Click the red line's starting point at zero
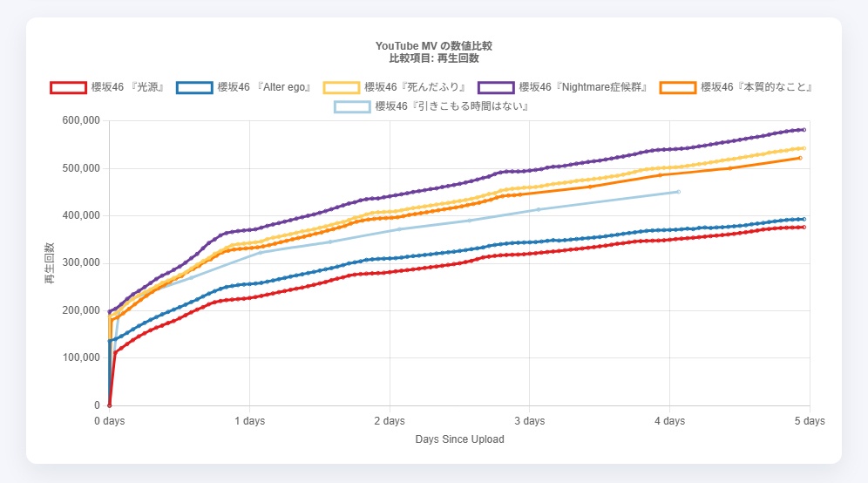The image size is (868, 483). pyautogui.click(x=109, y=405)
